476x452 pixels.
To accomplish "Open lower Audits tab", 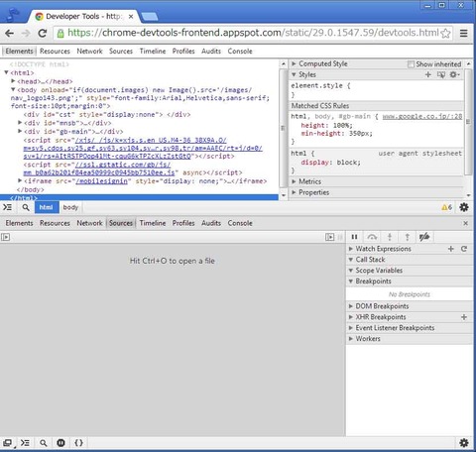I will (x=211, y=223).
